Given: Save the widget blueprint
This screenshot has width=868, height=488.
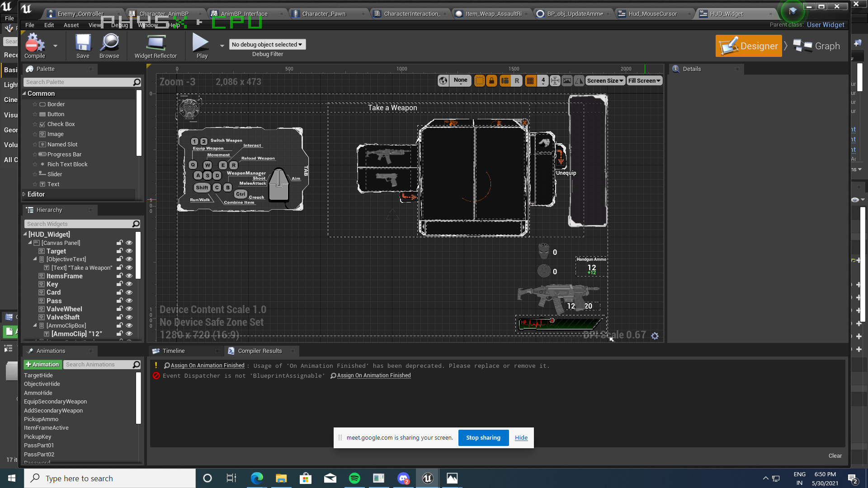Looking at the screenshot, I should [x=83, y=44].
